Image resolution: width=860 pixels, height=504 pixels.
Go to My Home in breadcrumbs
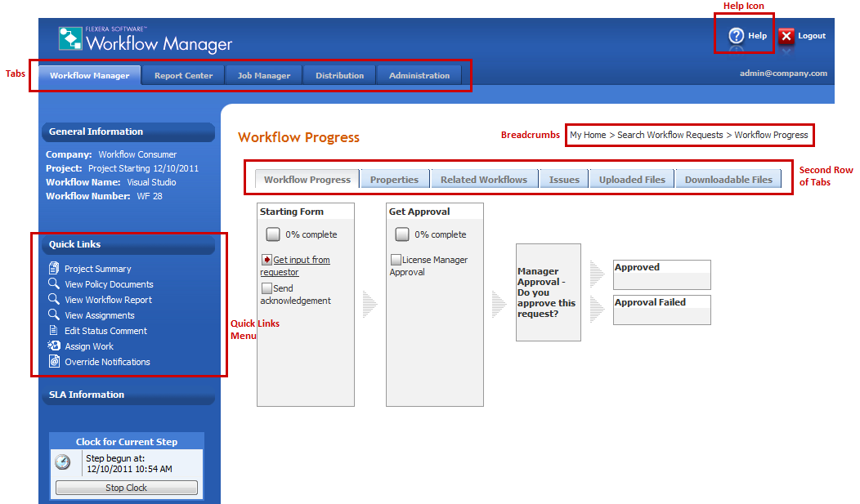pos(588,135)
